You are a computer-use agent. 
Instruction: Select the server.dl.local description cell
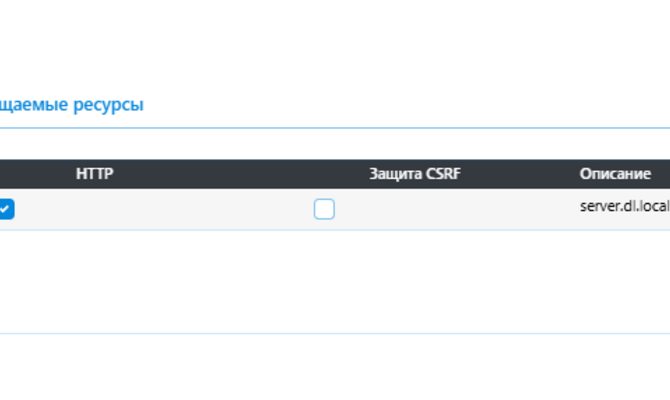[624, 204]
